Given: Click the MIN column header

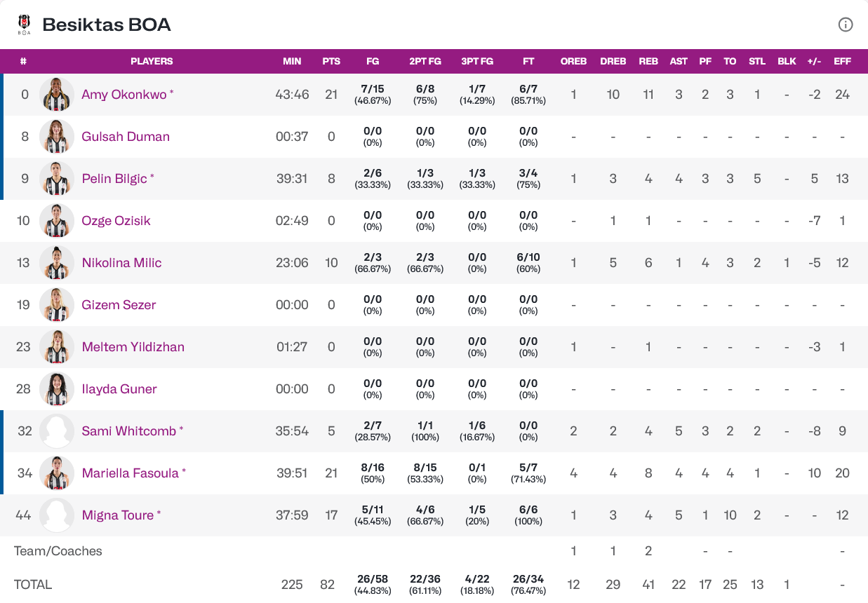Looking at the screenshot, I should [292, 61].
